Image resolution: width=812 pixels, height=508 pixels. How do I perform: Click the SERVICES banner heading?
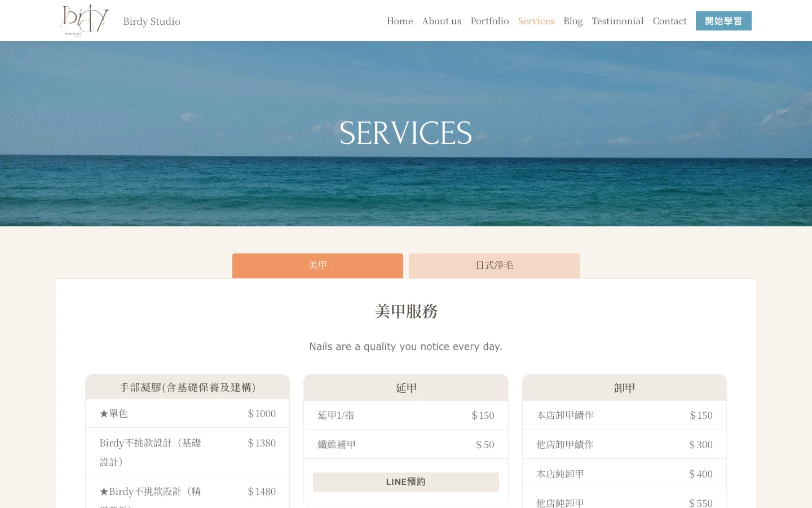(x=405, y=133)
